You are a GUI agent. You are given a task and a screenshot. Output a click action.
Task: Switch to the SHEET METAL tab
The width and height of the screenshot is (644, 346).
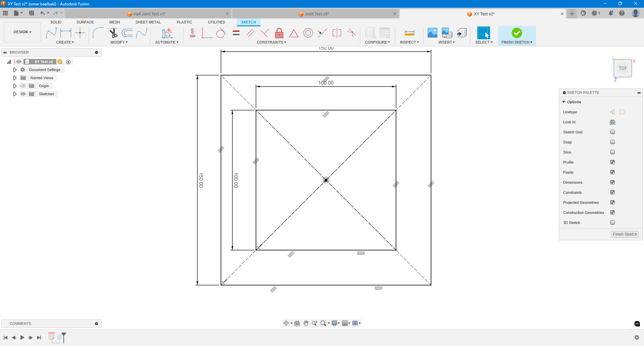(148, 22)
